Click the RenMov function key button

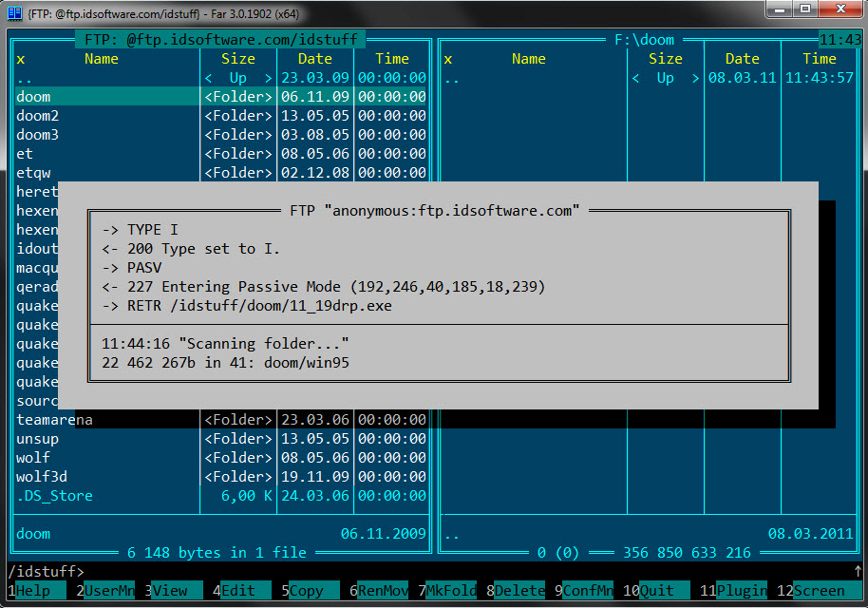coord(383,590)
